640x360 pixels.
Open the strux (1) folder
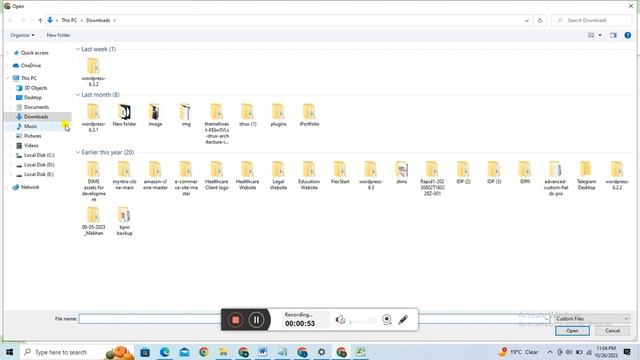pyautogui.click(x=248, y=115)
